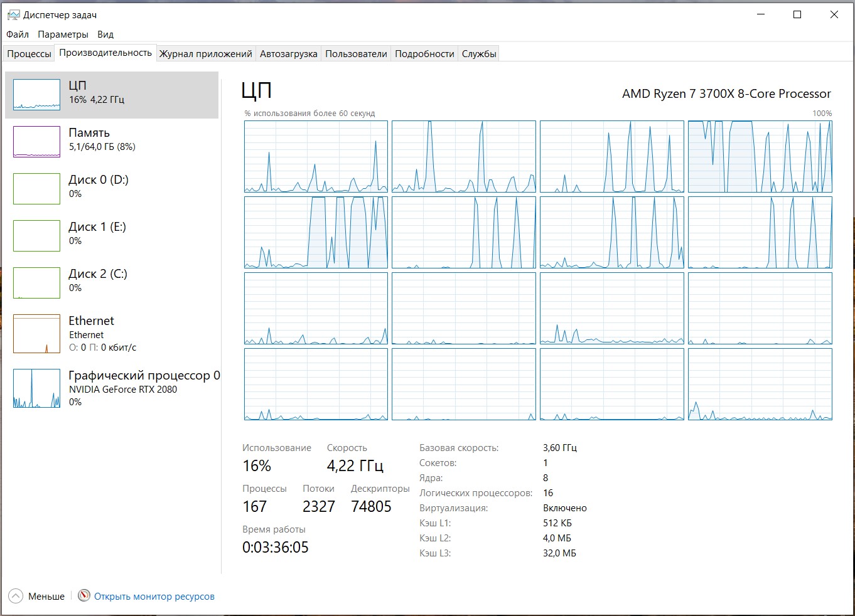Viewport: 855px width, 616px height.
Task: Collapse view with the Меньше arrow
Action: [16, 596]
